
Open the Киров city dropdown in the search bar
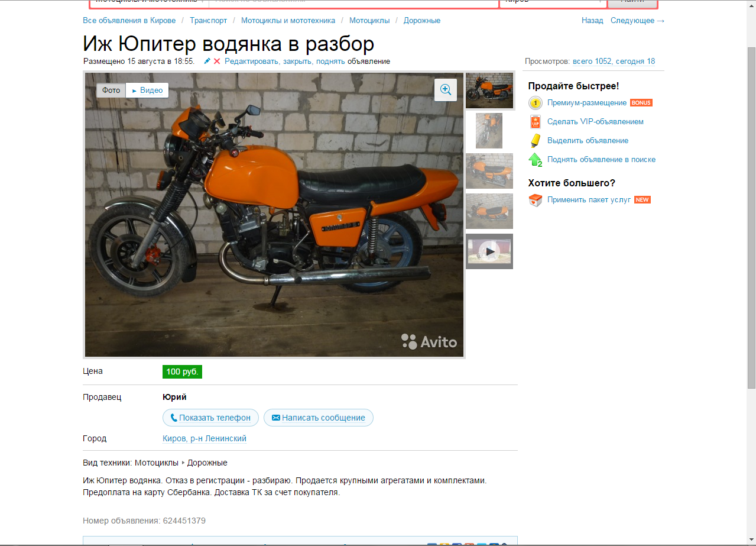(553, 2)
